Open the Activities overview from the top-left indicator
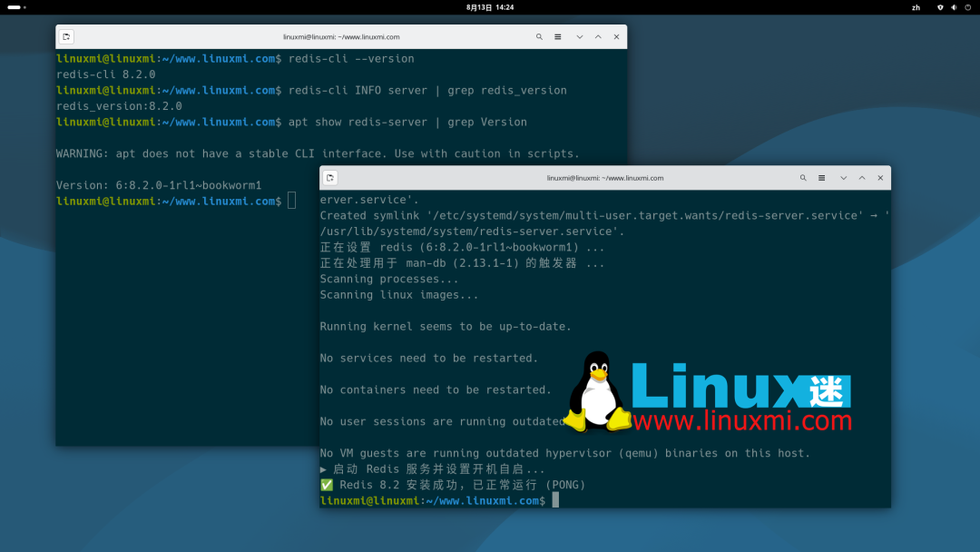 pos(16,7)
